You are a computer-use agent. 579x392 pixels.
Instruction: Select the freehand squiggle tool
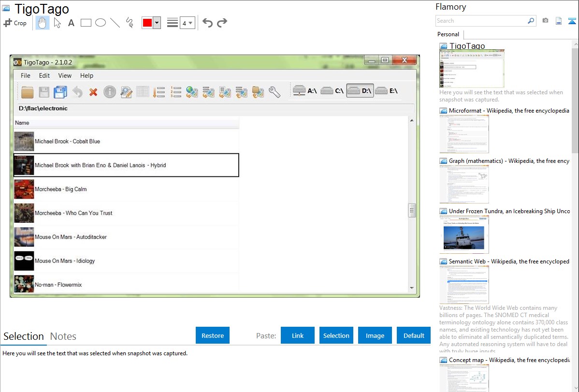pos(130,23)
